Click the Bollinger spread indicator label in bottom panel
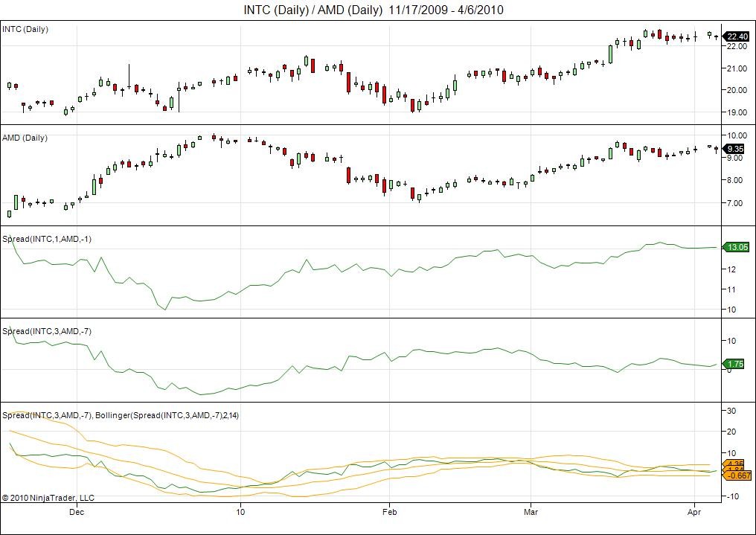 (x=121, y=415)
